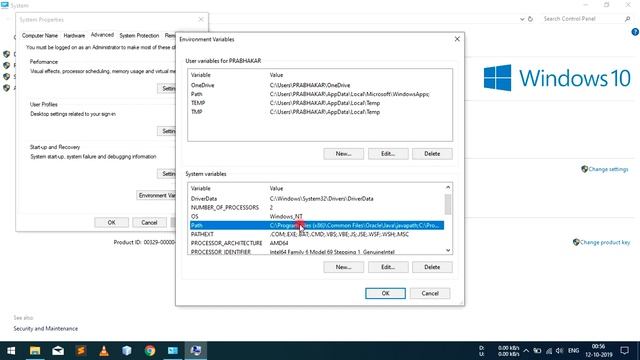Click New under user variables

pos(343,154)
